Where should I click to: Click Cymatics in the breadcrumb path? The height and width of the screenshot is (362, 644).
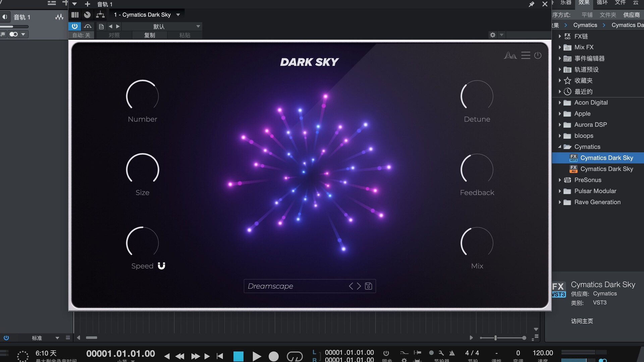coord(585,25)
